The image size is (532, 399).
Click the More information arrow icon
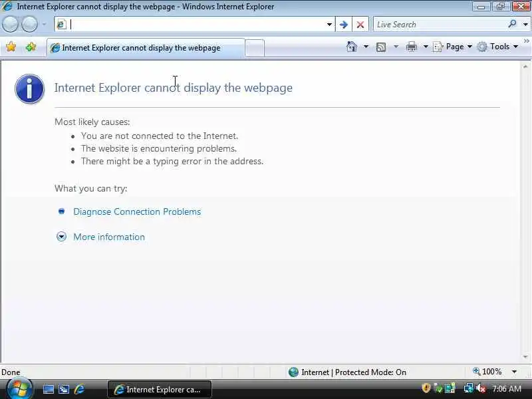tap(61, 237)
